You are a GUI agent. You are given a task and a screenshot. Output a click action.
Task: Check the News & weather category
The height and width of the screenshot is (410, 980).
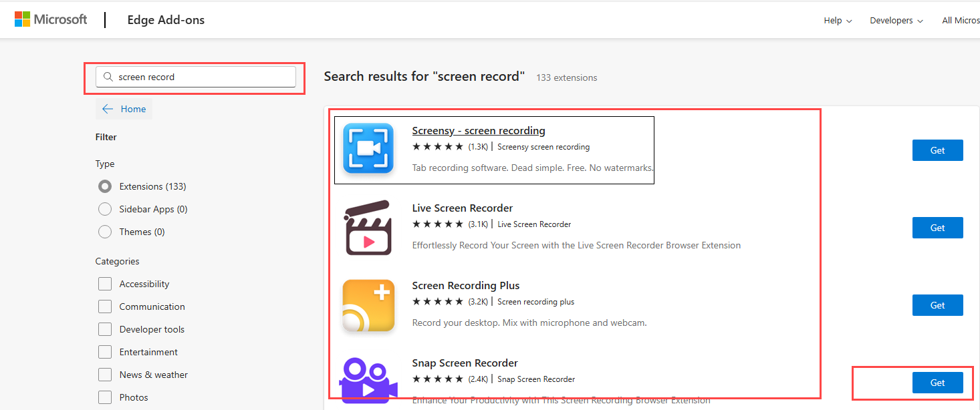coord(105,375)
